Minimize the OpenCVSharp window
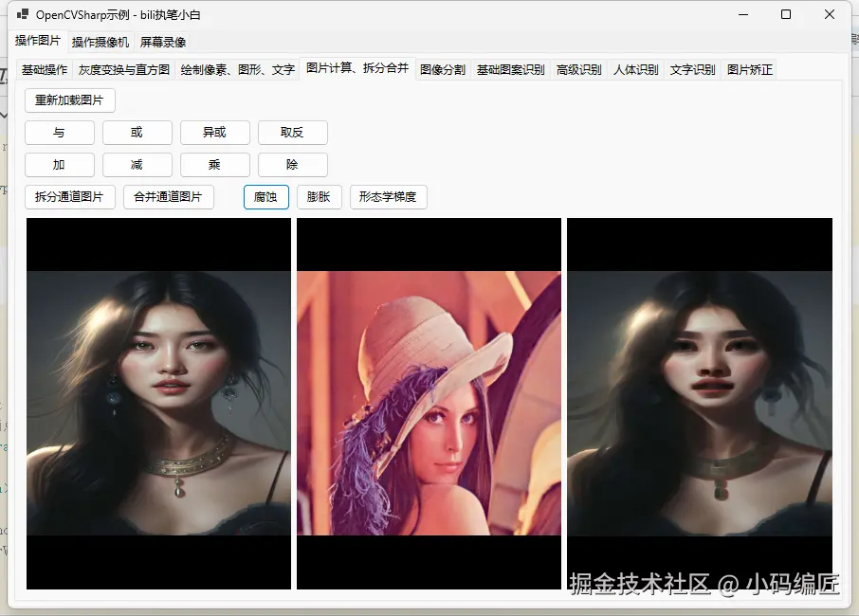This screenshot has height=616, width=859. coord(743,15)
